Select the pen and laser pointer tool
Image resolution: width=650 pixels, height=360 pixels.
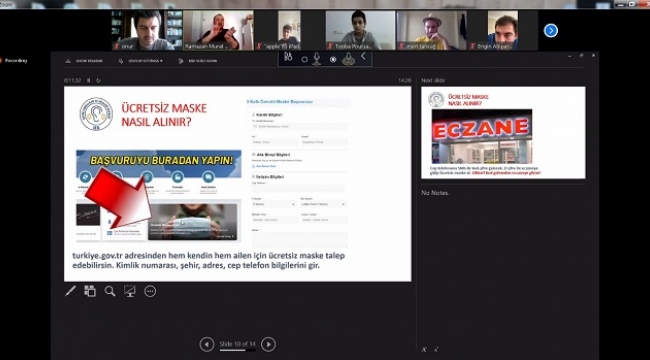70,291
